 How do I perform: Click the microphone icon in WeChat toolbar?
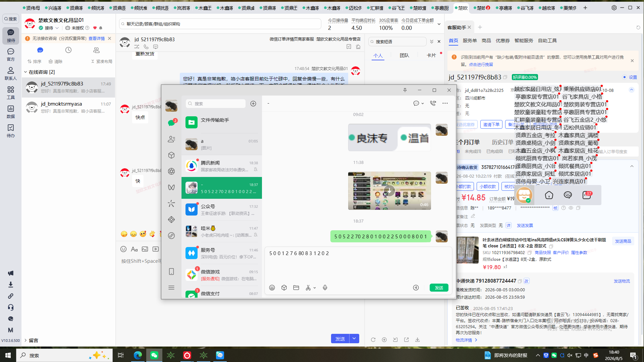[x=325, y=288]
